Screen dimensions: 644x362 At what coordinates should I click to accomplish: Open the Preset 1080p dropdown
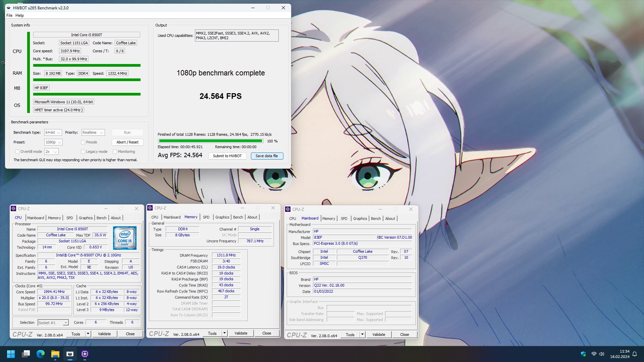coord(53,142)
